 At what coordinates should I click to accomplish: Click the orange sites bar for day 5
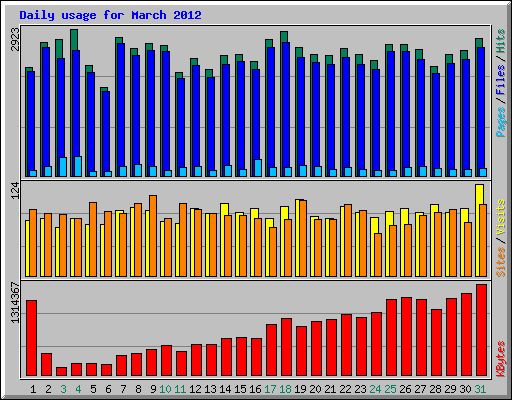tap(93, 239)
